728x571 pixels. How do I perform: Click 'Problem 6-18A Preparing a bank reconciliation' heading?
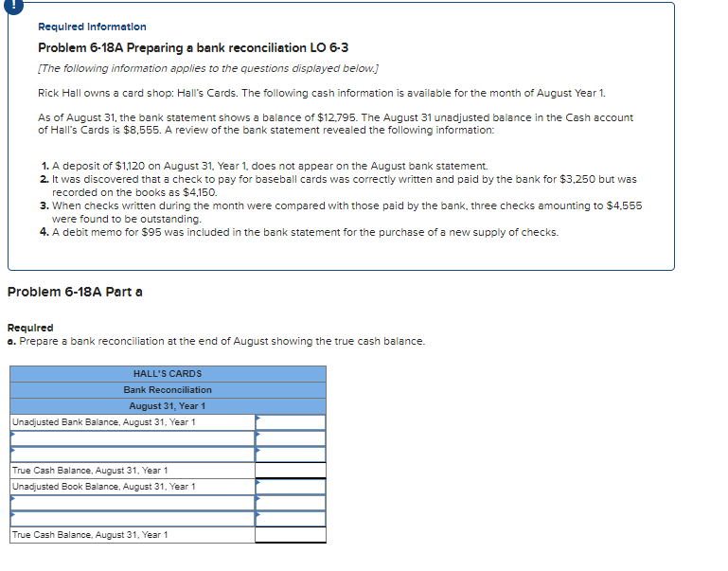tap(193, 47)
